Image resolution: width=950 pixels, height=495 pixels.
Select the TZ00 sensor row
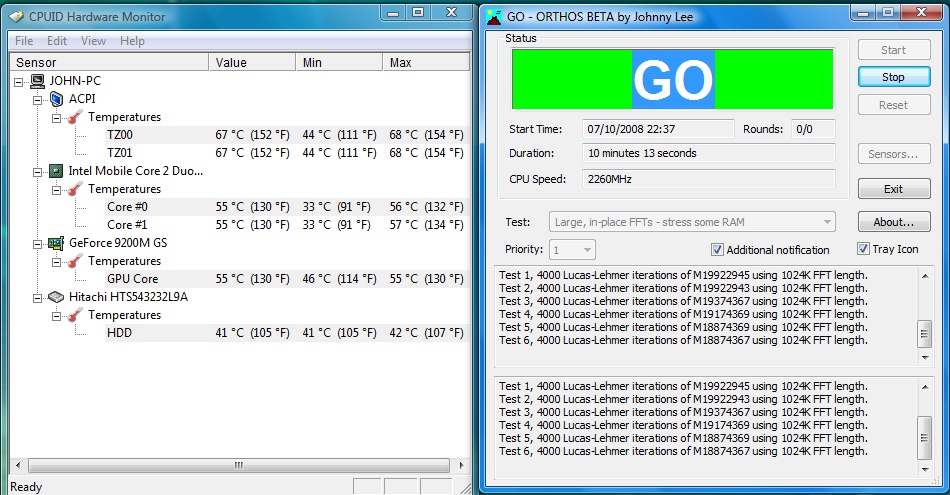[x=286, y=135]
